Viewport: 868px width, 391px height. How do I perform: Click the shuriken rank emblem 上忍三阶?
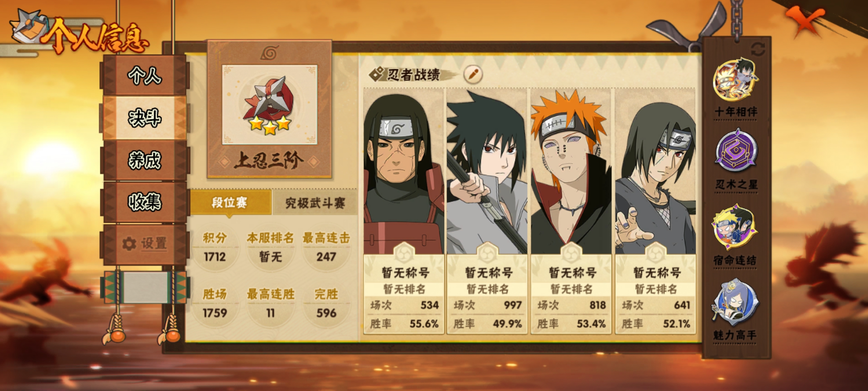269,105
